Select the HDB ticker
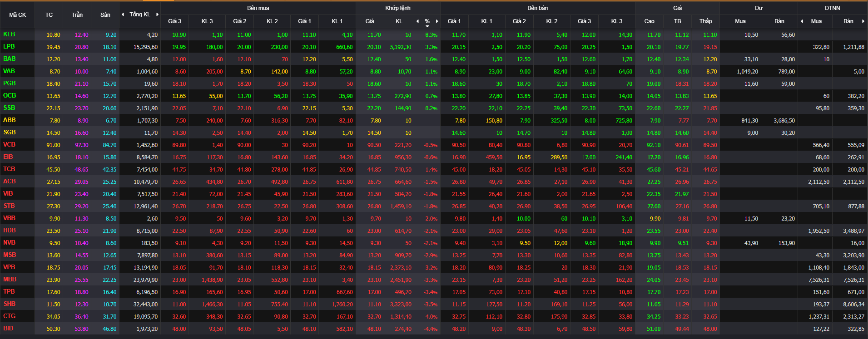 pos(9,230)
